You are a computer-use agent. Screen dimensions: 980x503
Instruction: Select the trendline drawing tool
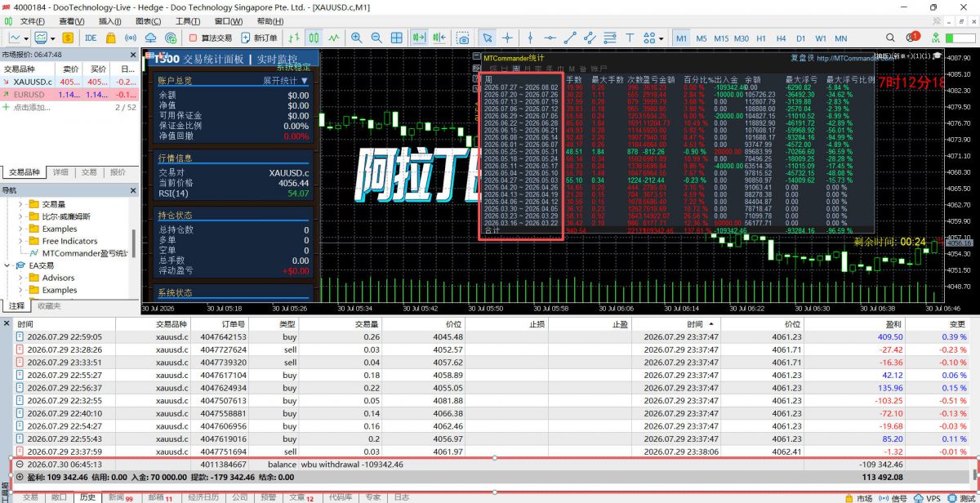(x=570, y=38)
